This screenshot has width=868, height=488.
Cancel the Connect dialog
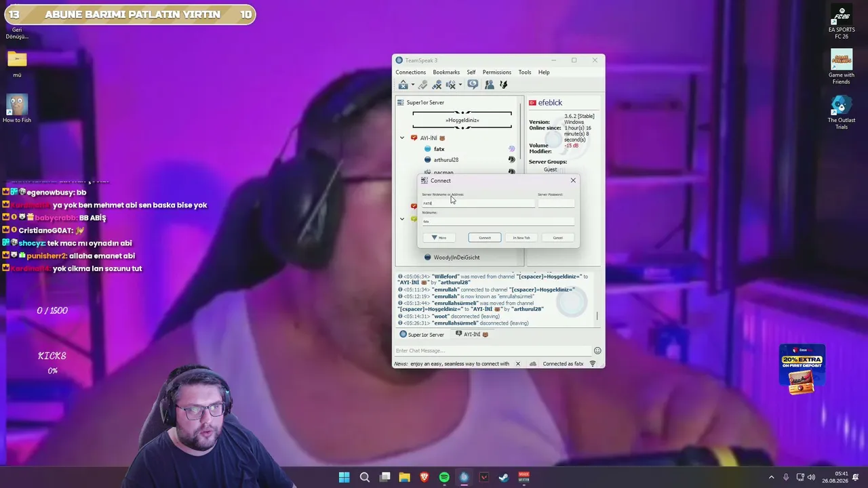[557, 238]
